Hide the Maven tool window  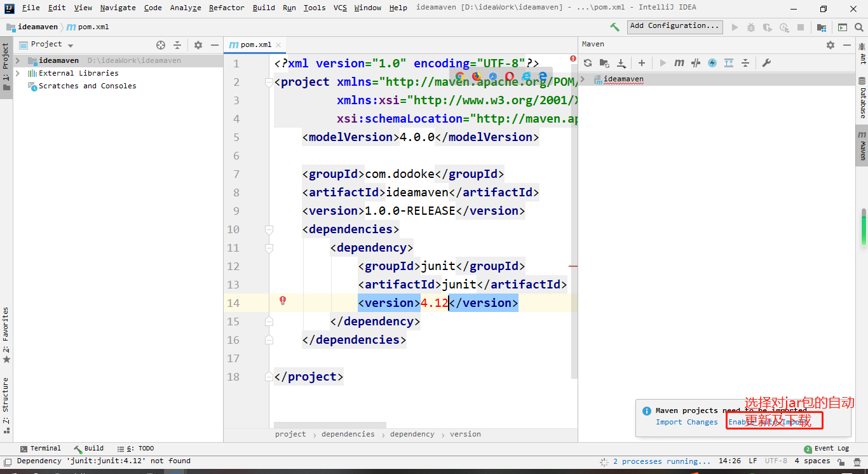(x=847, y=45)
